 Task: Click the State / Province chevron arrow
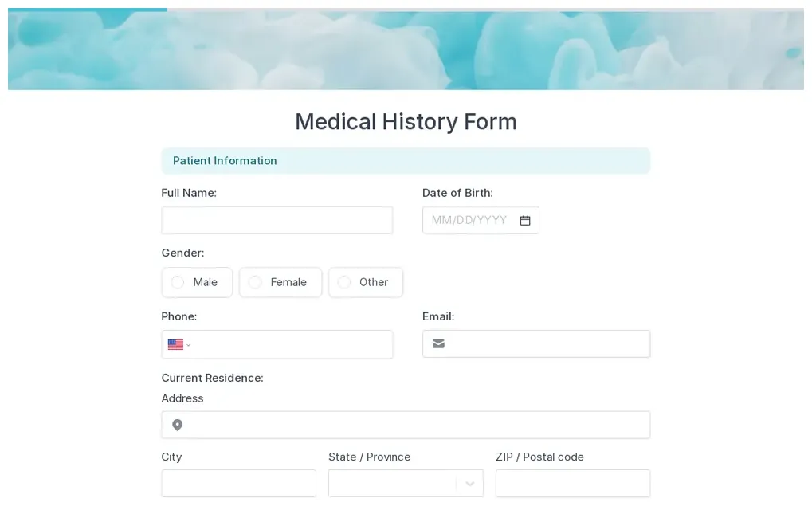(470, 484)
